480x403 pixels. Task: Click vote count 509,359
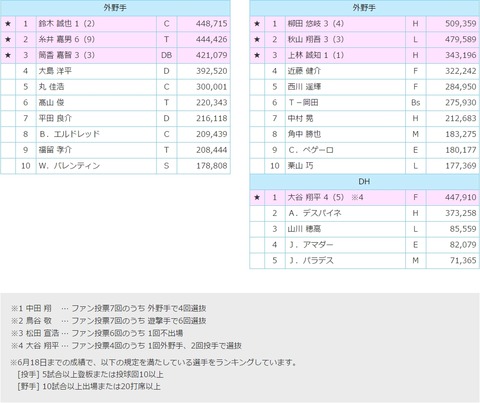pos(461,24)
